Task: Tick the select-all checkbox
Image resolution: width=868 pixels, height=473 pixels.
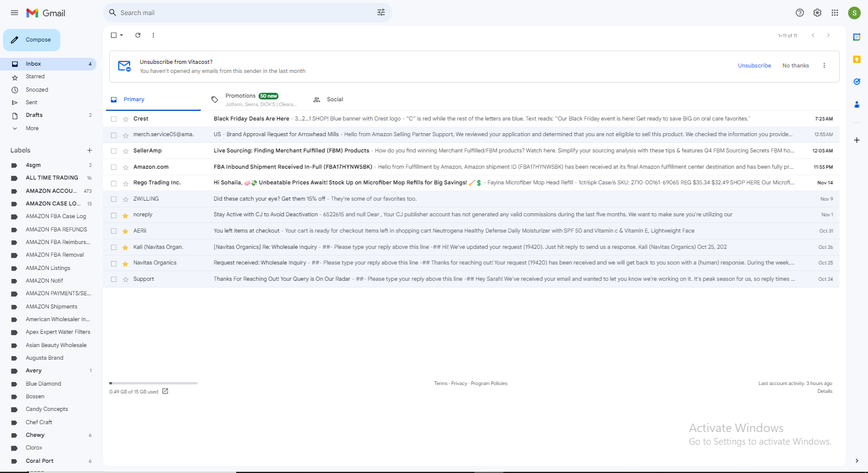Action: click(x=113, y=36)
